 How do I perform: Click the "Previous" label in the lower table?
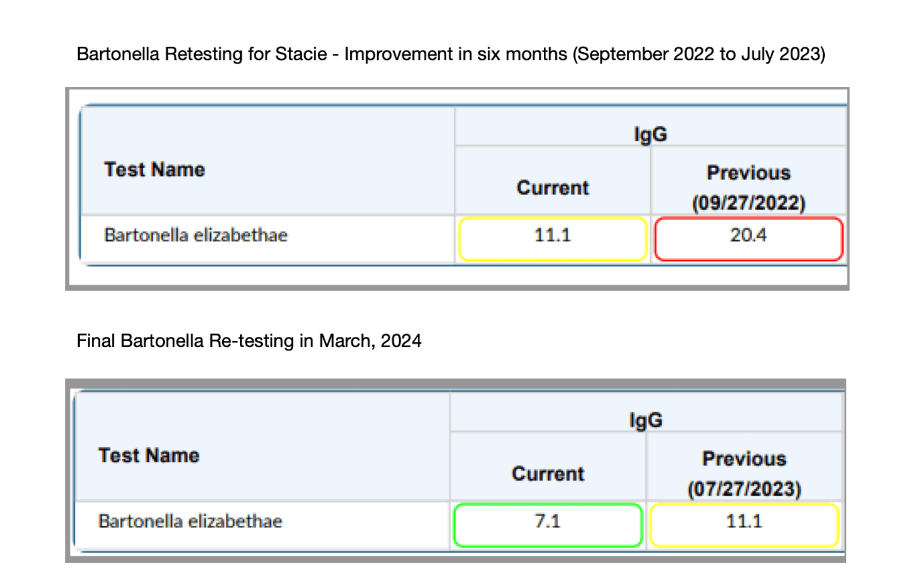(x=744, y=459)
